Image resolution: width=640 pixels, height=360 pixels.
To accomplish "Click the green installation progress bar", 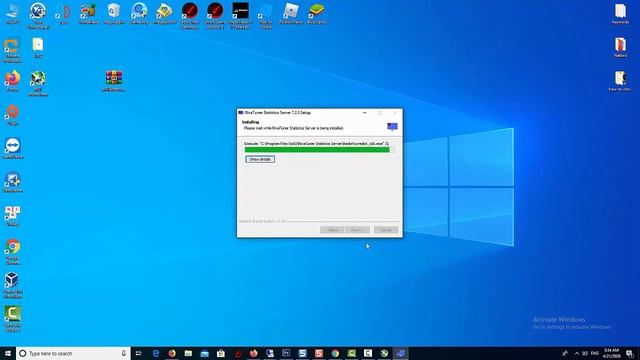I will tap(317, 150).
